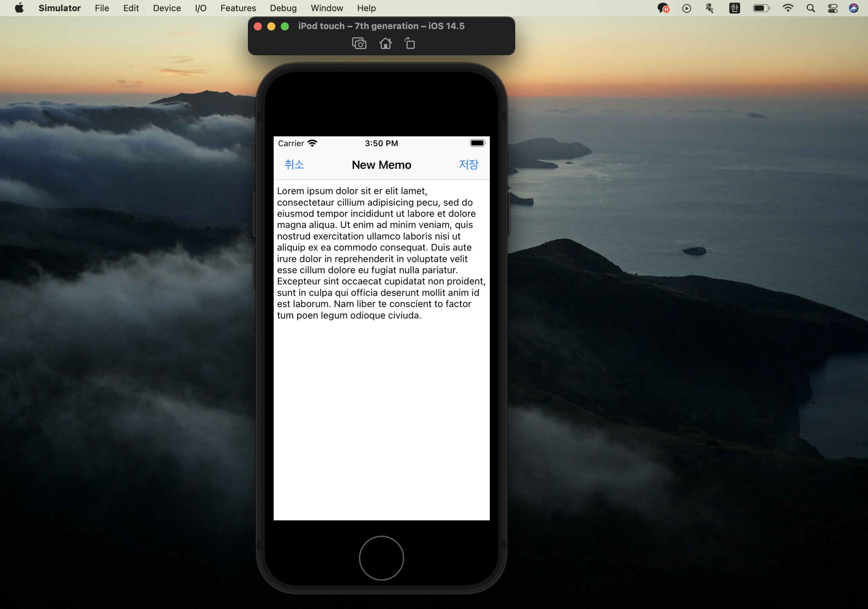The image size is (868, 609).
Task: Open the Siri icon in the menu bar
Action: pos(853,8)
